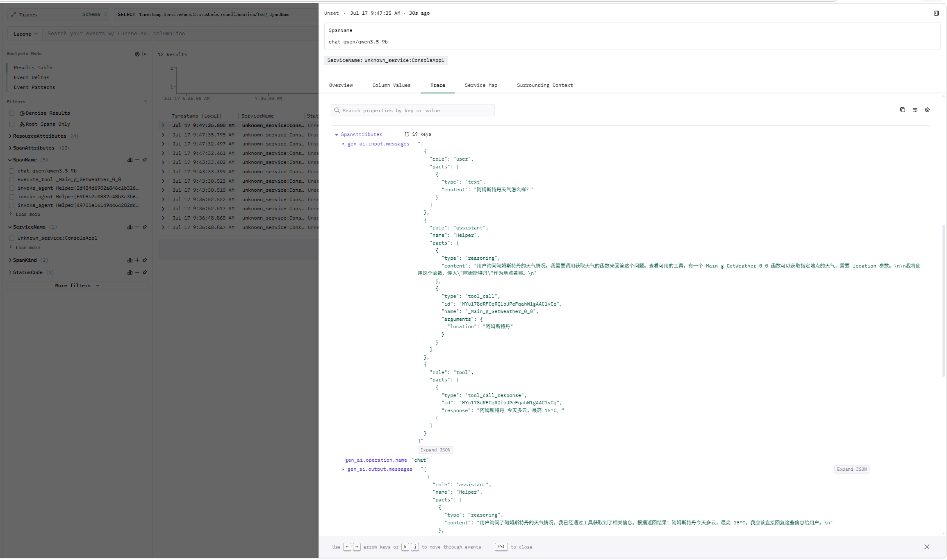Click the plus icon on the SpanKind filter
The height and width of the screenshot is (560, 947).
pos(137,260)
